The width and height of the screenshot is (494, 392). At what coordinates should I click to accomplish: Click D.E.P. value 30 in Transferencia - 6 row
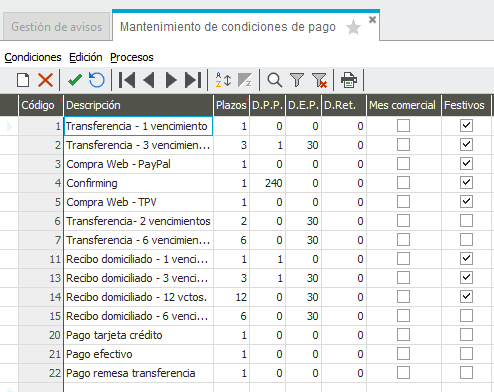[x=303, y=240]
